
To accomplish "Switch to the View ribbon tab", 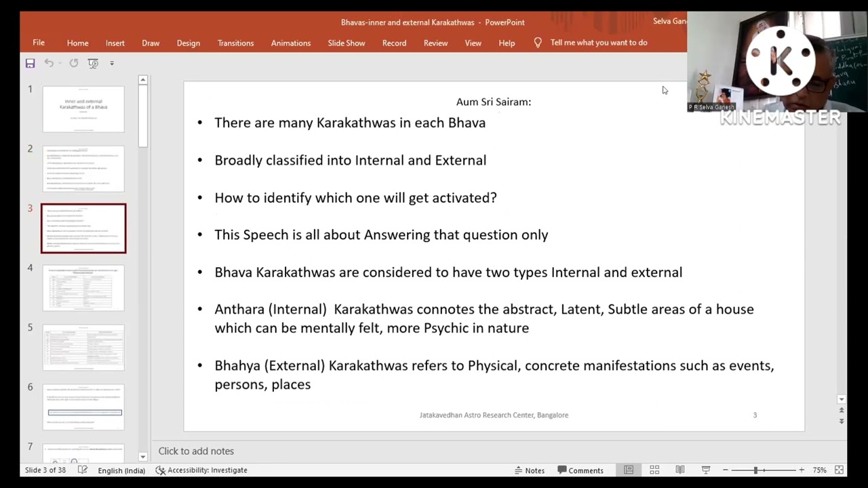I will (x=473, y=43).
